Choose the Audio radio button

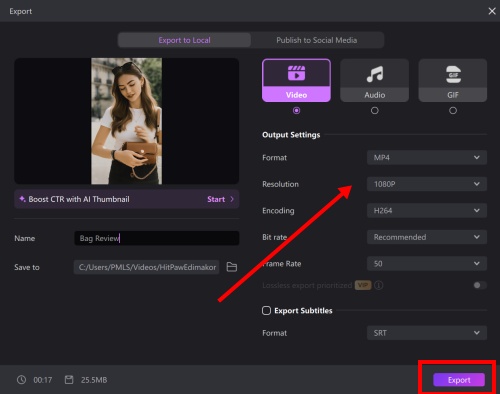point(375,110)
